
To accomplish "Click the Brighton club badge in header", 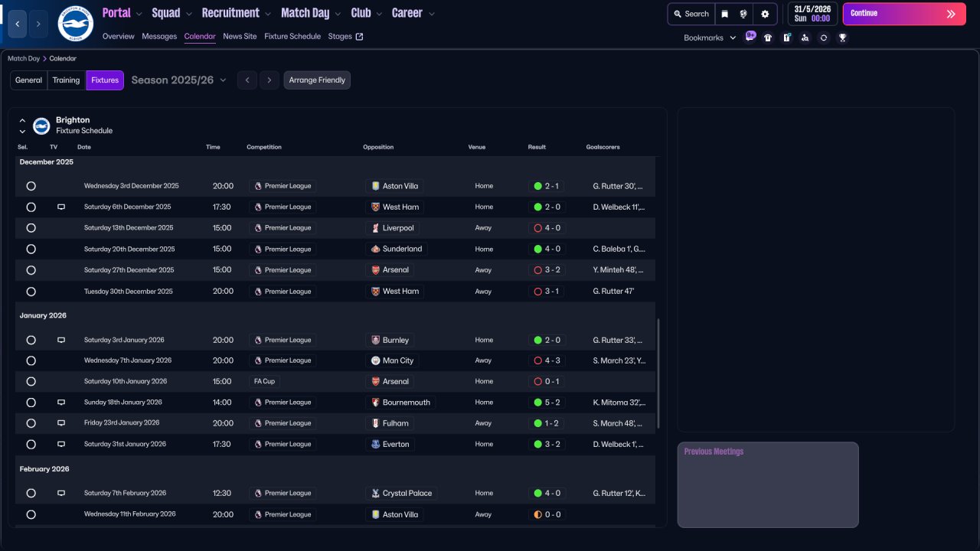I will [x=75, y=24].
